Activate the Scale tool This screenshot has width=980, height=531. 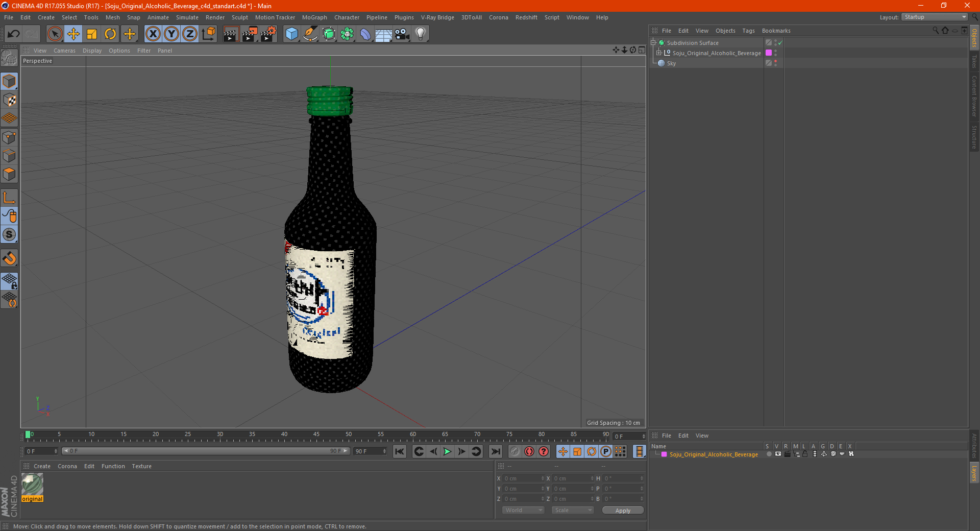92,34
